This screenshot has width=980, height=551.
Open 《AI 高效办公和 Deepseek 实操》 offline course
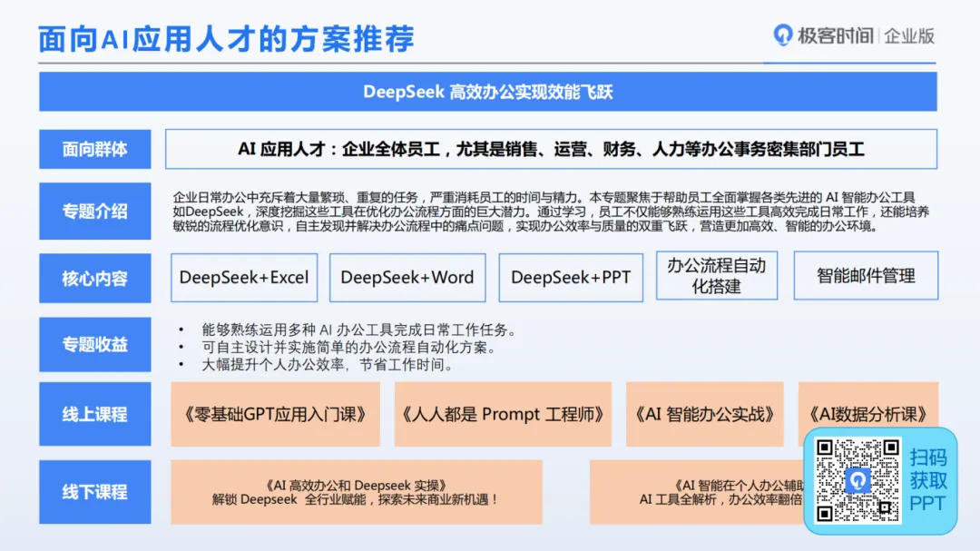pyautogui.click(x=356, y=492)
